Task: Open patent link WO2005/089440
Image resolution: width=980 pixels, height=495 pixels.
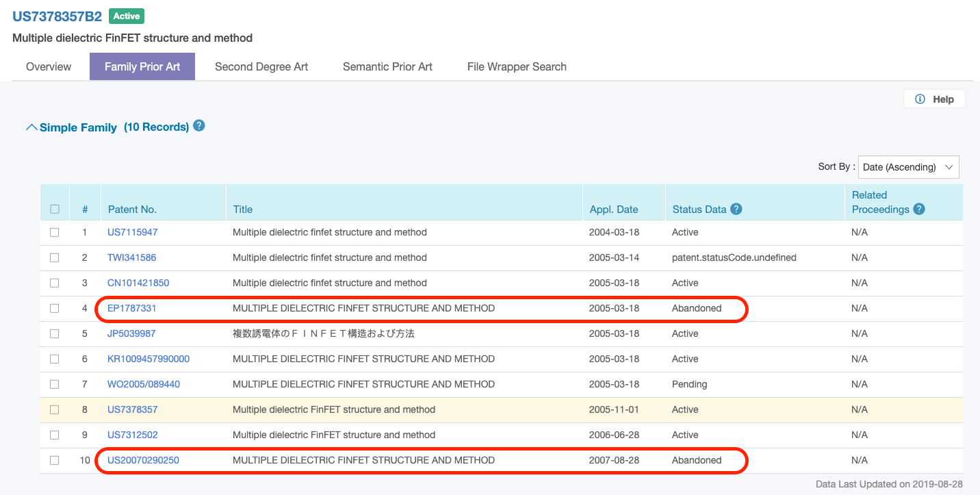Action: [144, 384]
